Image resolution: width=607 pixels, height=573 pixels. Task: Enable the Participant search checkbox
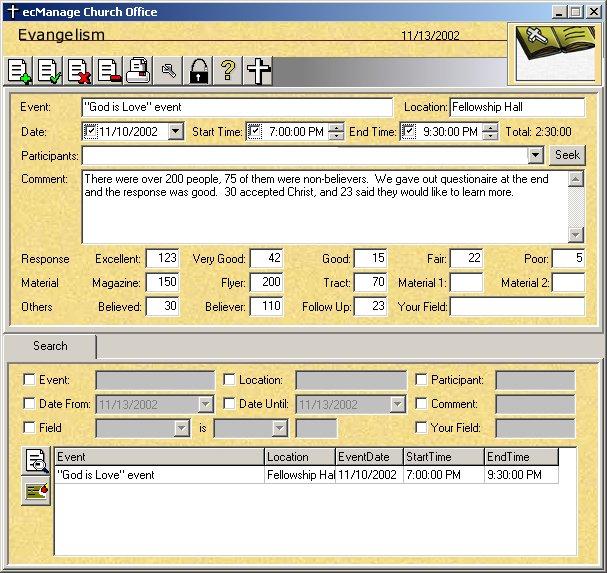[421, 379]
